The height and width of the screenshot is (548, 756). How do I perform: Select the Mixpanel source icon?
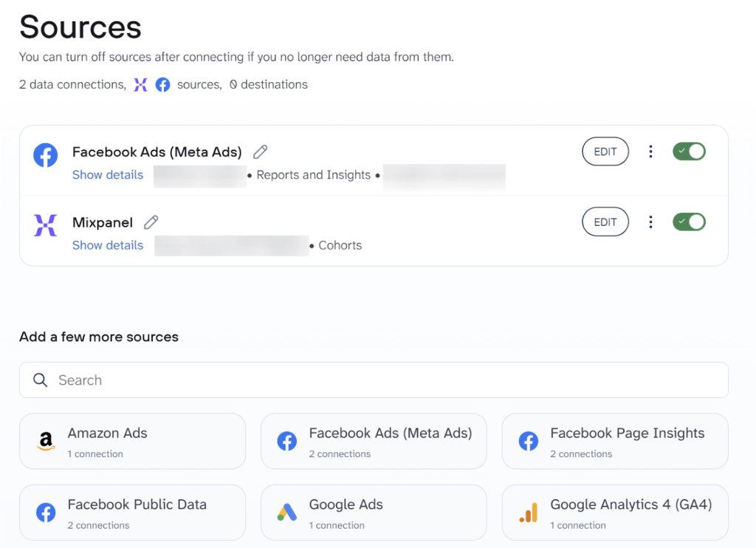coord(45,225)
